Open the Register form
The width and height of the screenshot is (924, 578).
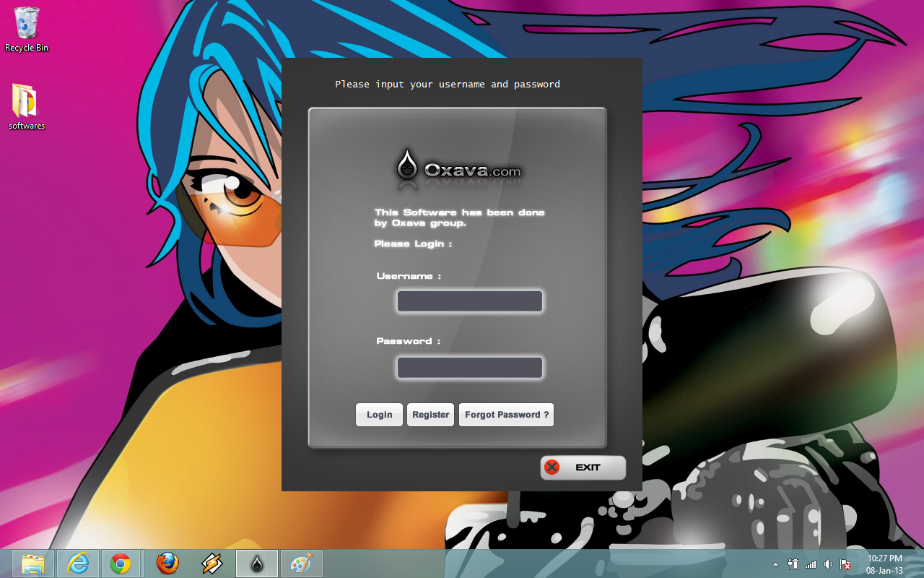[431, 415]
